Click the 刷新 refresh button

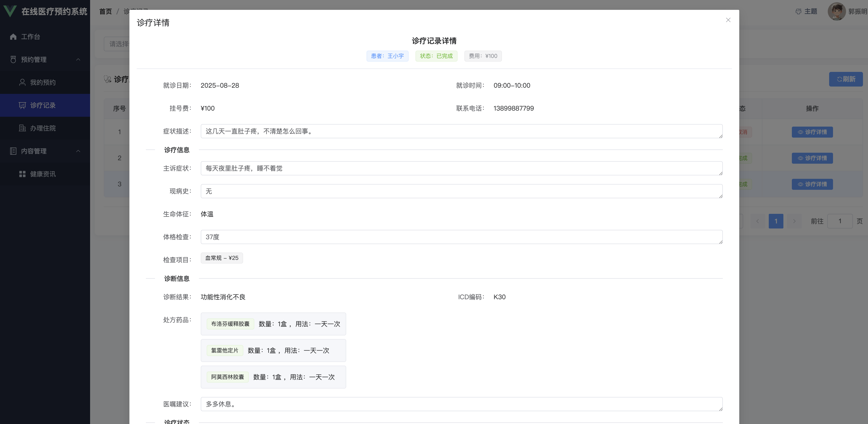846,79
